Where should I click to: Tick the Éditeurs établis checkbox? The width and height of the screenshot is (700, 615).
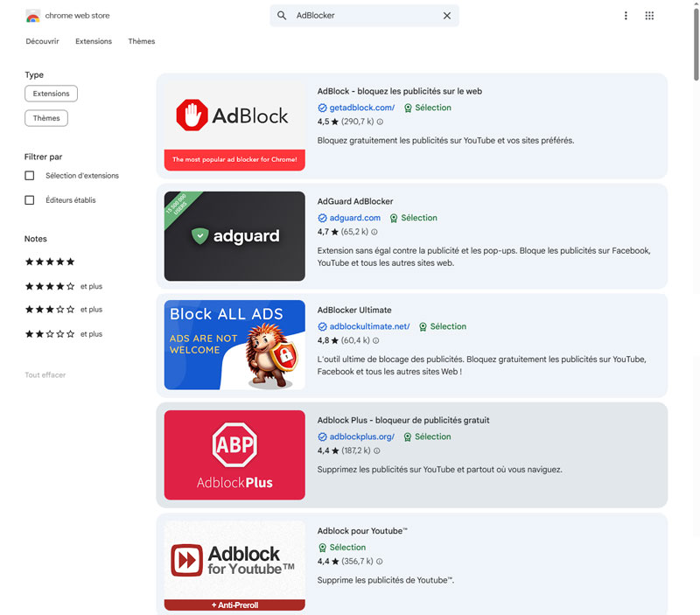coord(30,200)
